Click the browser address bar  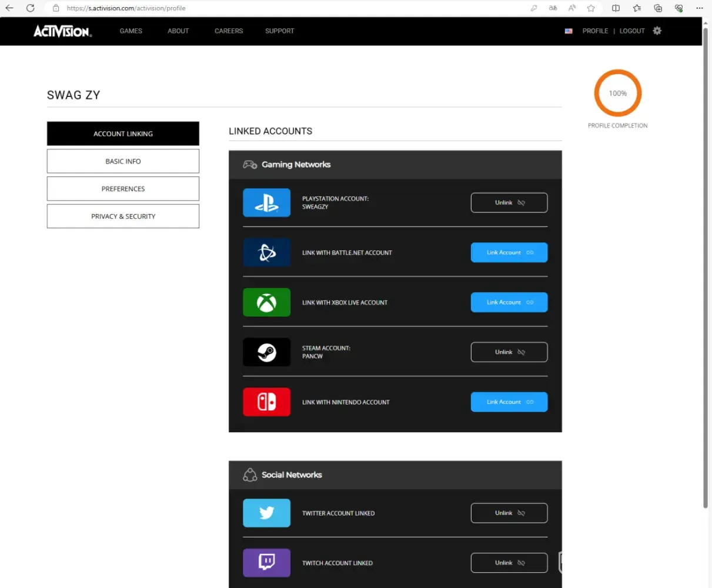pos(294,8)
